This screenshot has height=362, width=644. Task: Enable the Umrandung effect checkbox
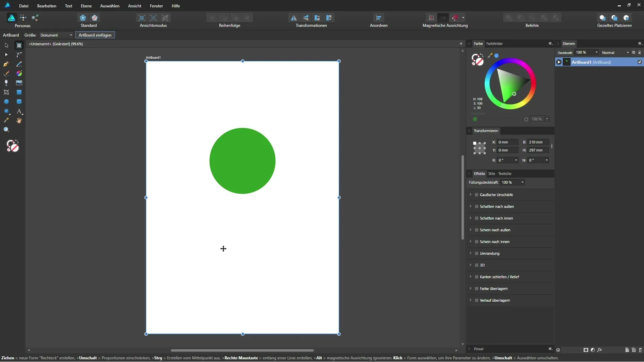point(477,253)
